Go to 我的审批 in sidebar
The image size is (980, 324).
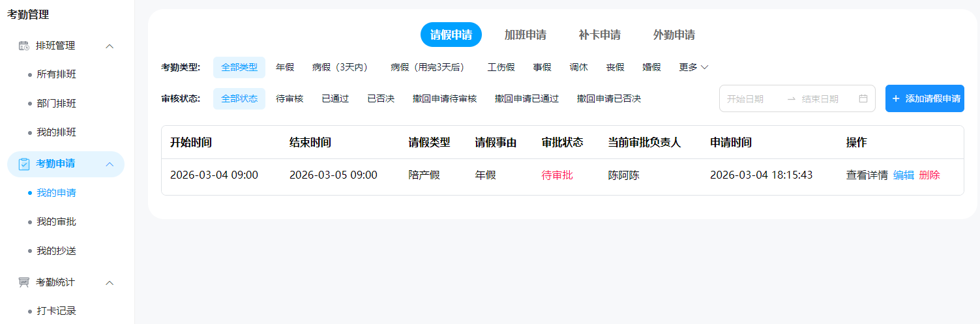point(56,222)
